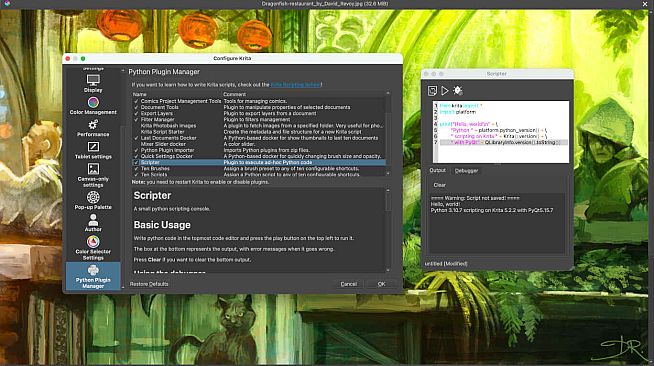Toggle the Ten Brushes plugin checkbox

coord(136,169)
